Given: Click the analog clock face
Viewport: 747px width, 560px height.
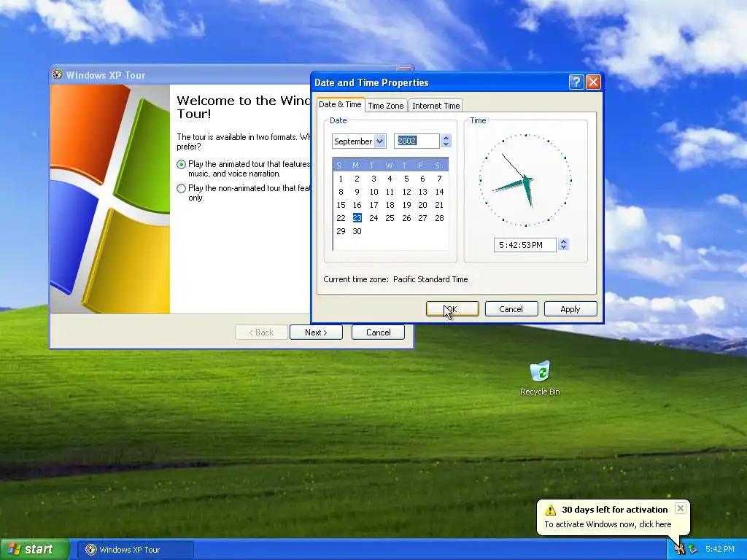Looking at the screenshot, I should coord(525,180).
